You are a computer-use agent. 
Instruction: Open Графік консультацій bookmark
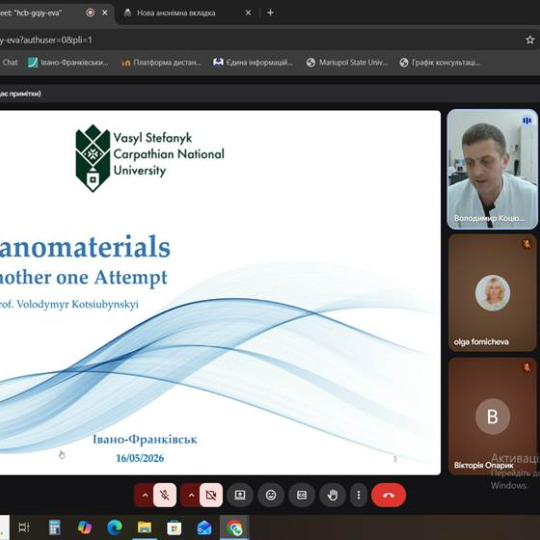pos(440,62)
